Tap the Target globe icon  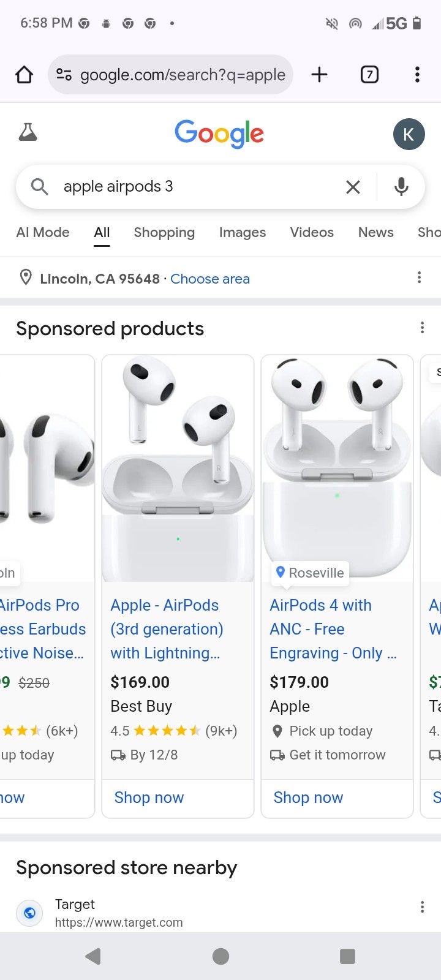tap(29, 913)
